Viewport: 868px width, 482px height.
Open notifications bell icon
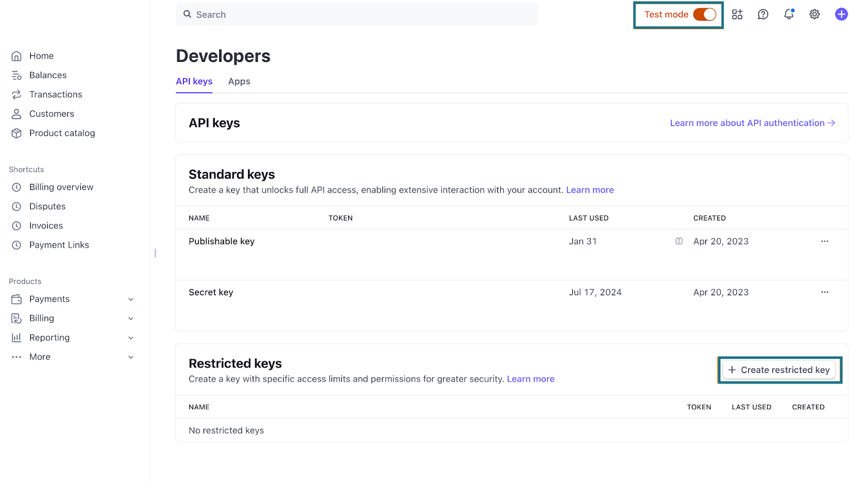[789, 15]
